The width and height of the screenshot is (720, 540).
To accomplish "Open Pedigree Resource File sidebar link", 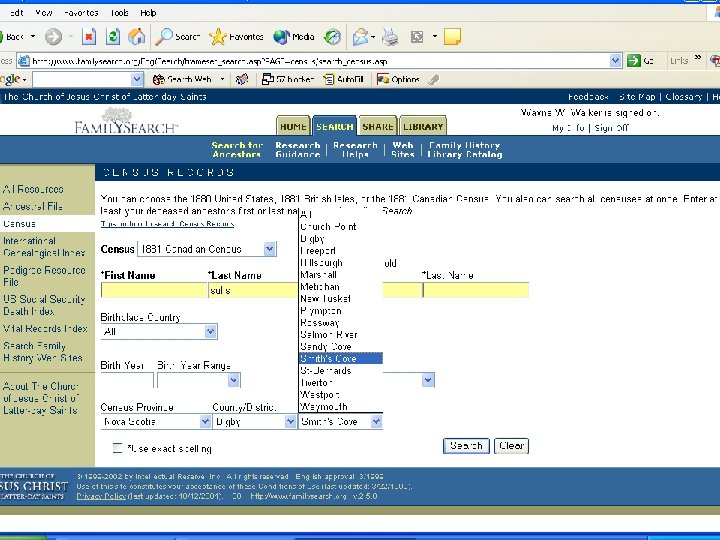I will (x=44, y=276).
